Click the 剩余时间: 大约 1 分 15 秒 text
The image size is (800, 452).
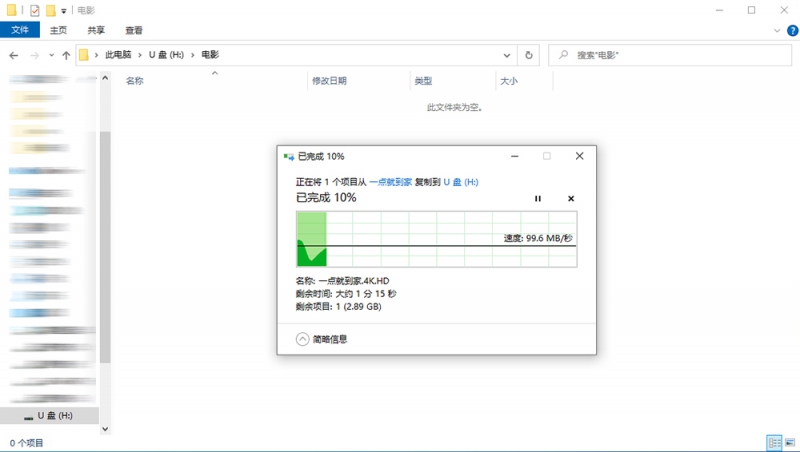[346, 294]
